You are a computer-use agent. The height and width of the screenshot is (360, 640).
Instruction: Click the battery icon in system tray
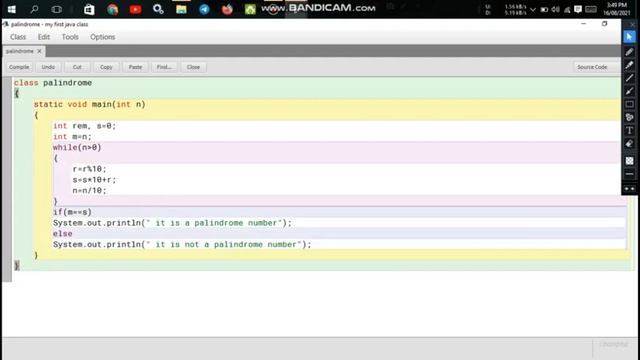pos(544,9)
